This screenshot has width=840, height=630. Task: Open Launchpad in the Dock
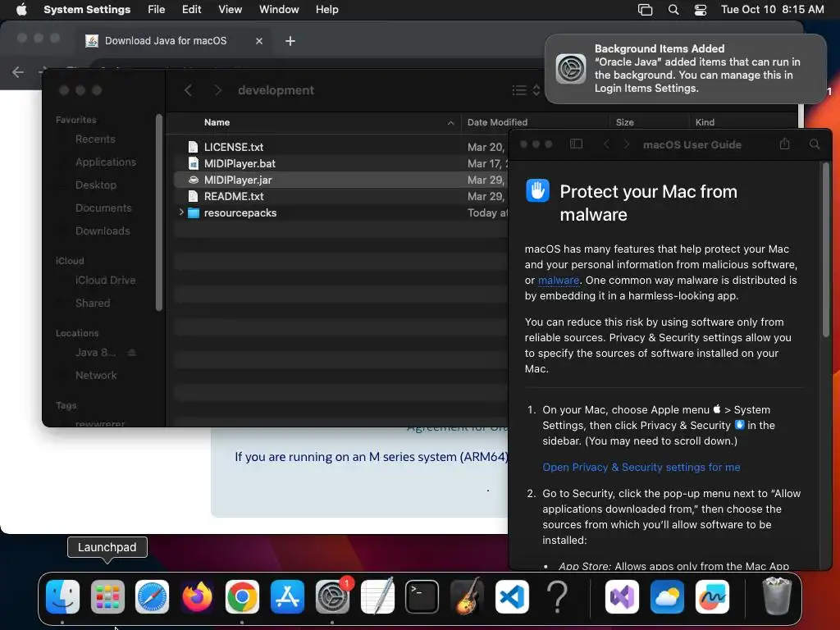[107, 596]
